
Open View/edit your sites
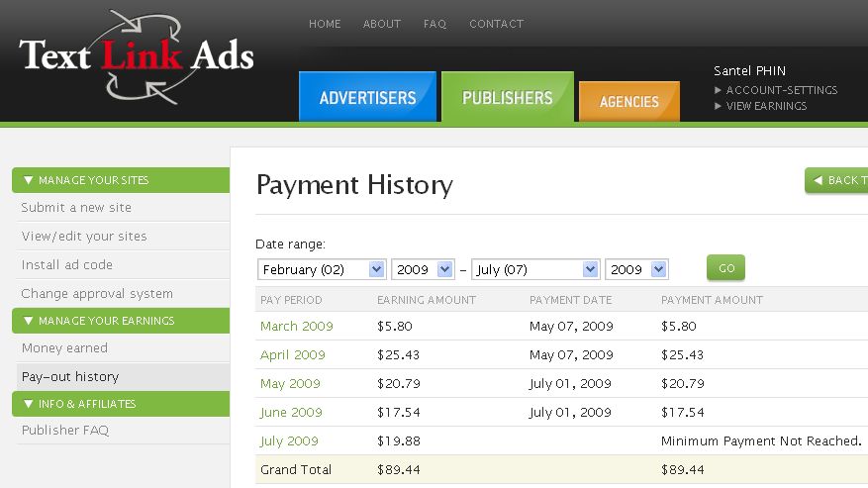coord(84,236)
